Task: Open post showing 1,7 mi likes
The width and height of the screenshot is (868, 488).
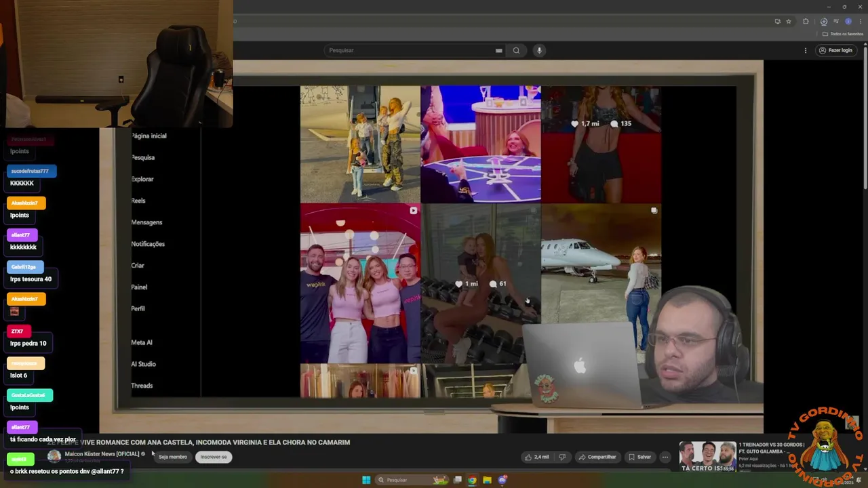Action: 601,144
